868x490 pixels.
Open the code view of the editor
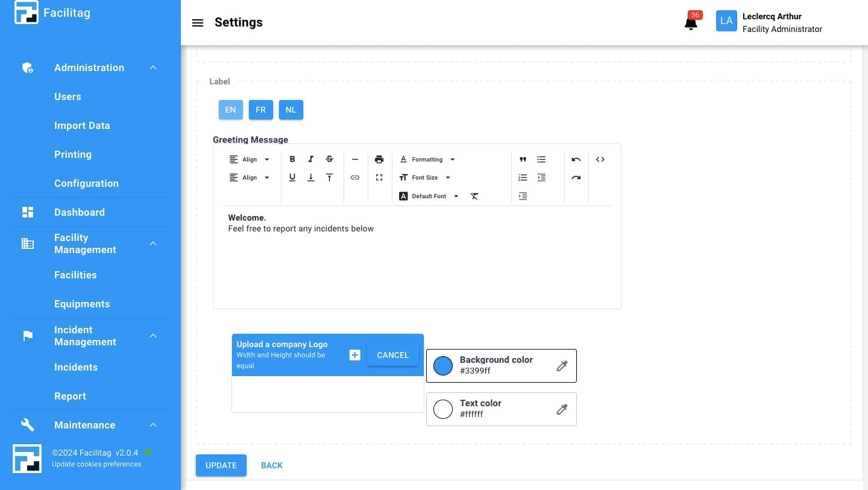(x=600, y=160)
